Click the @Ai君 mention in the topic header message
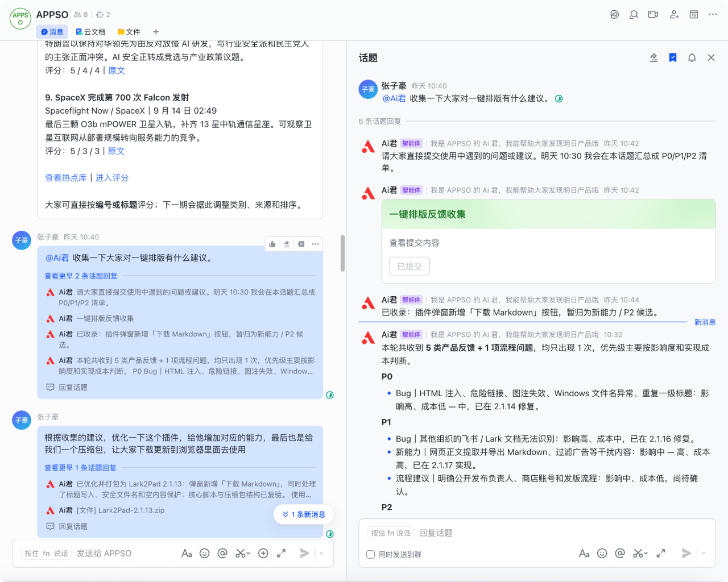This screenshot has height=582, width=728. click(394, 98)
